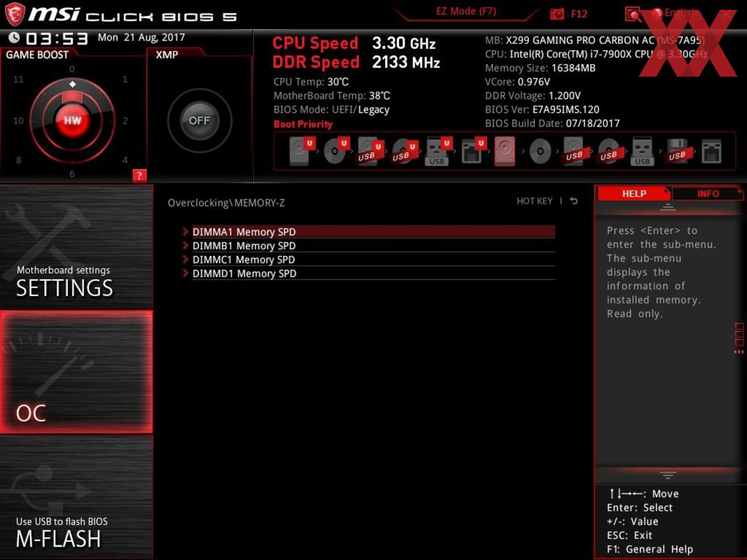The image size is (747, 560).
Task: Select the legacy optical disc icon without badge
Action: 540,151
